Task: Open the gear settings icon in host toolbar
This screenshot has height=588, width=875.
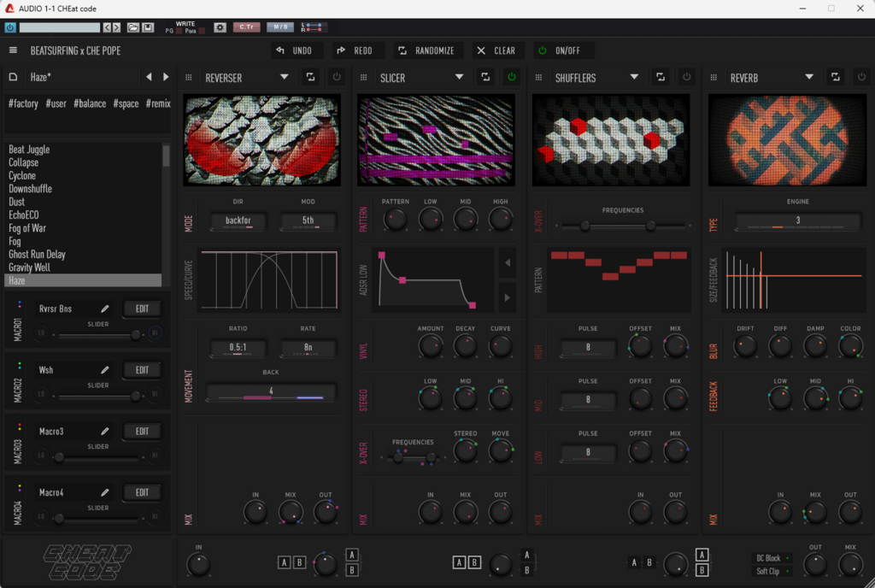Action: point(220,27)
